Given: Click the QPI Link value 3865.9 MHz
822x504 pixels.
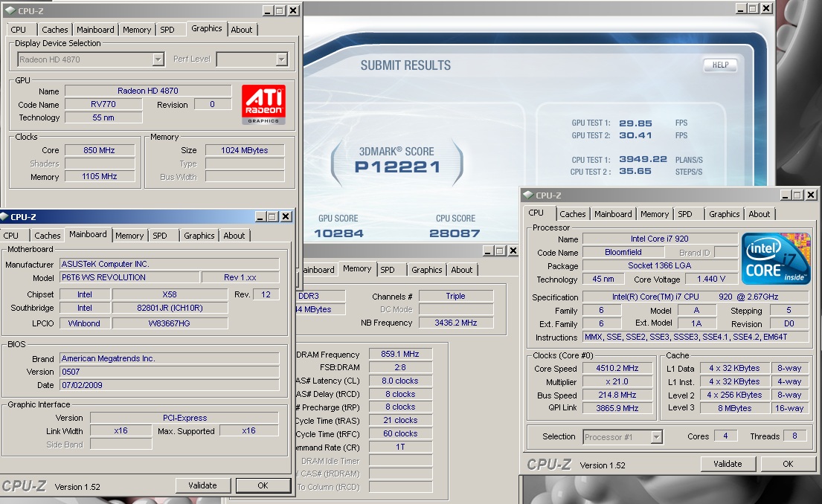Looking at the screenshot, I should point(617,408).
